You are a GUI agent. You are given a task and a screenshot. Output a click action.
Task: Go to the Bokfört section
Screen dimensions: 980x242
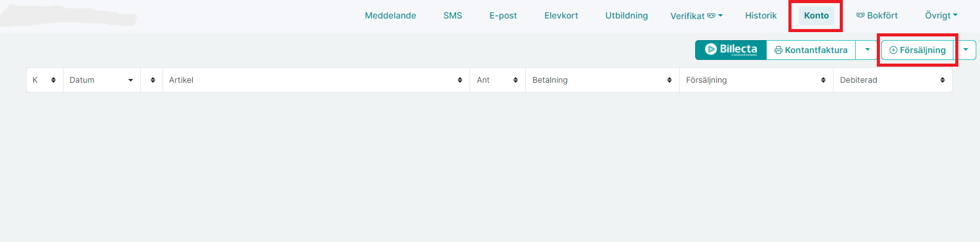pyautogui.click(x=877, y=15)
